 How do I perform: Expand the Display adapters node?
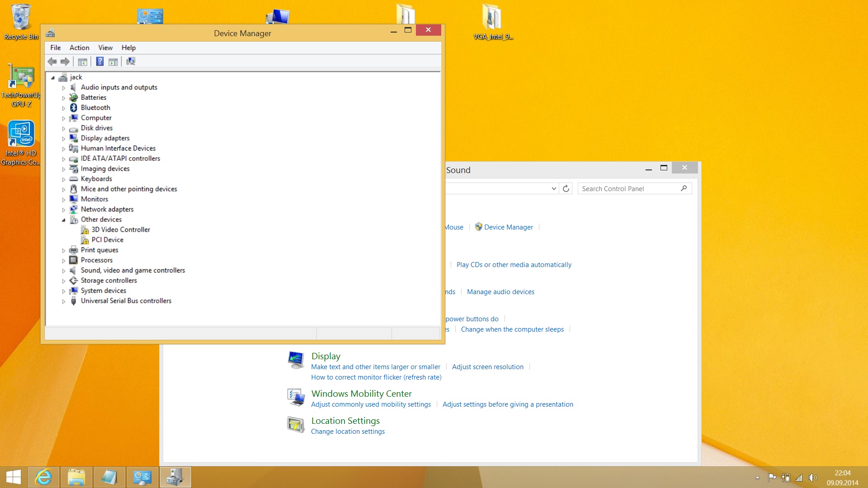(64, 139)
